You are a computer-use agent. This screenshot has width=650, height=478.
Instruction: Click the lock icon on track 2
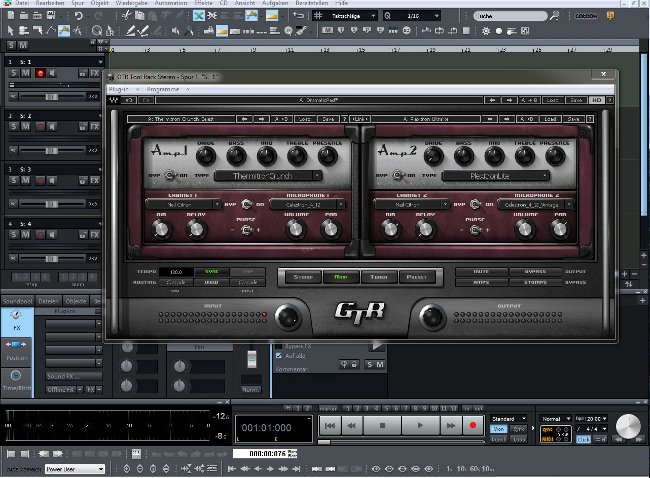82,127
